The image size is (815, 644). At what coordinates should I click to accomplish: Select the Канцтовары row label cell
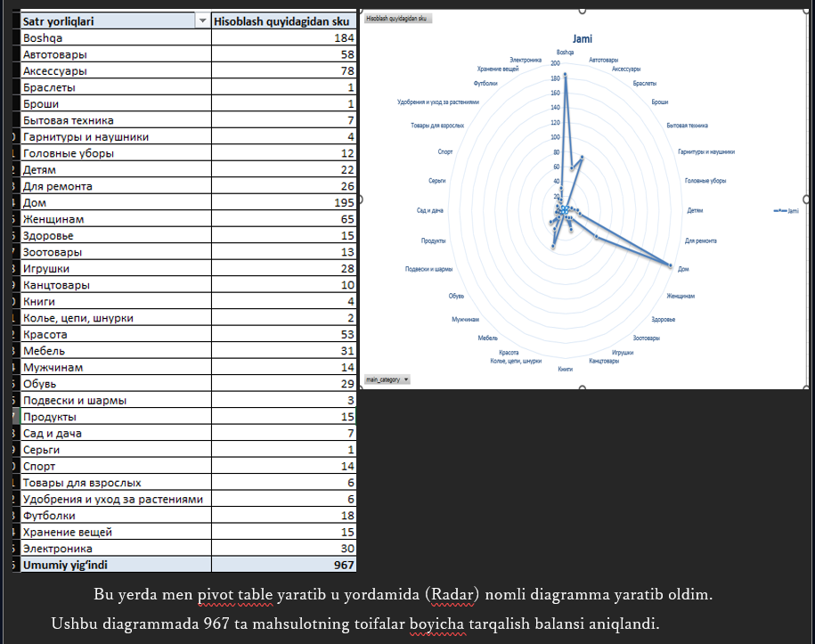pos(116,285)
